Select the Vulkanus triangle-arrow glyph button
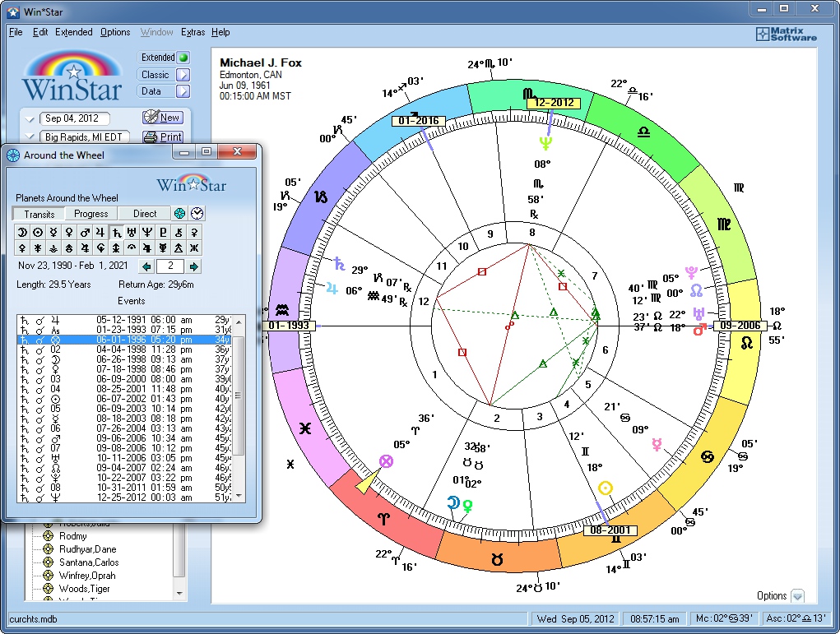 (179, 248)
